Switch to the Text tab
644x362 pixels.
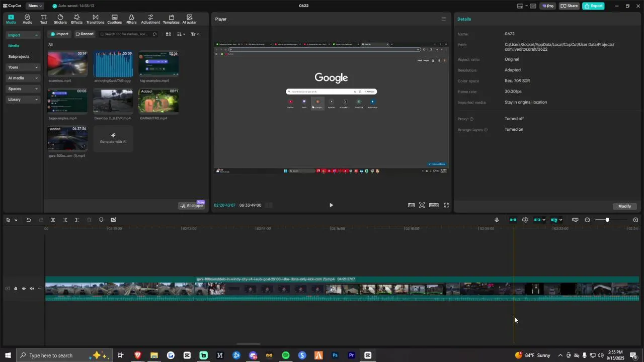tap(44, 19)
